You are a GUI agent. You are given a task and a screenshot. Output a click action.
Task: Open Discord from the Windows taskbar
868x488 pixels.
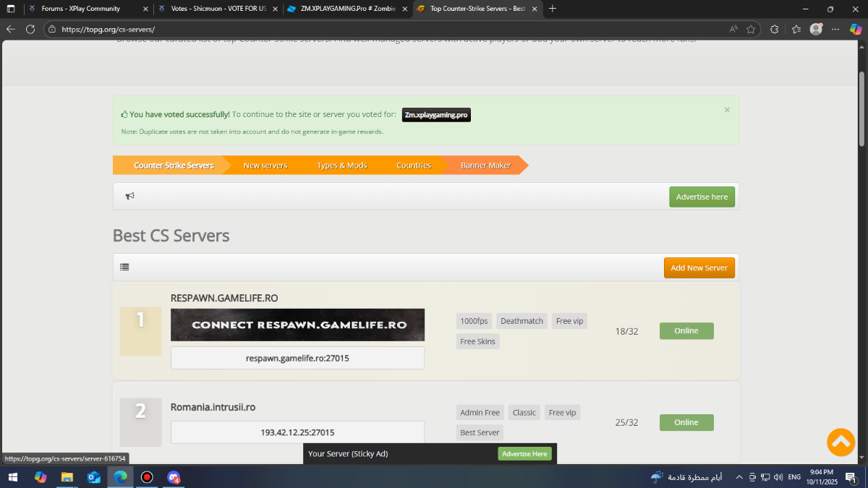(x=174, y=477)
